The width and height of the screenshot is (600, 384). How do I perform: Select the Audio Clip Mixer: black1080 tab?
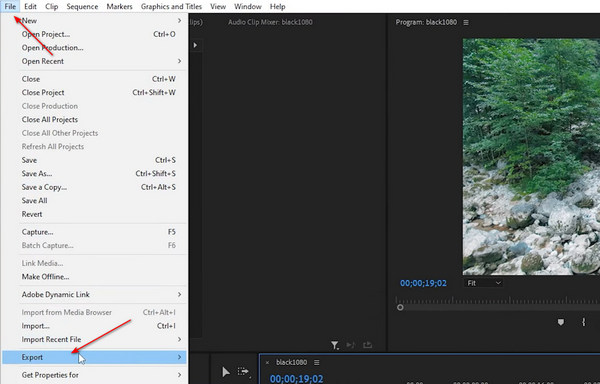270,22
